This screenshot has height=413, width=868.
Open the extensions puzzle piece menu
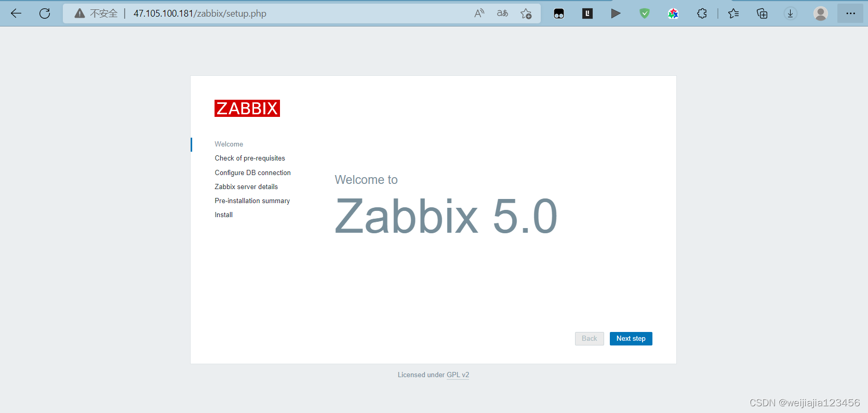pos(702,14)
